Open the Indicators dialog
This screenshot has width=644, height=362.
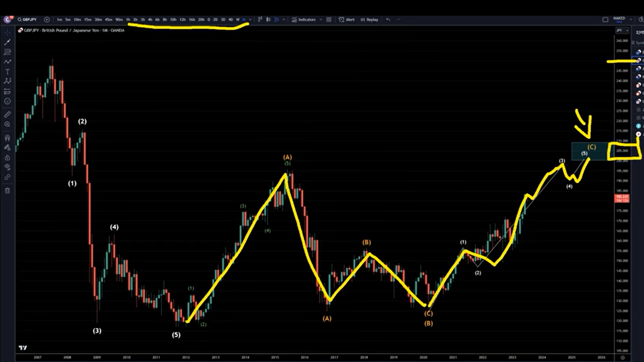[304, 20]
